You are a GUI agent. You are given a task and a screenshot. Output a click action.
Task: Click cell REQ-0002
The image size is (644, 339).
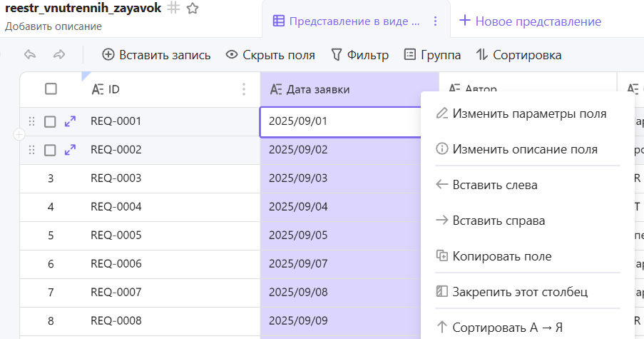(x=171, y=150)
